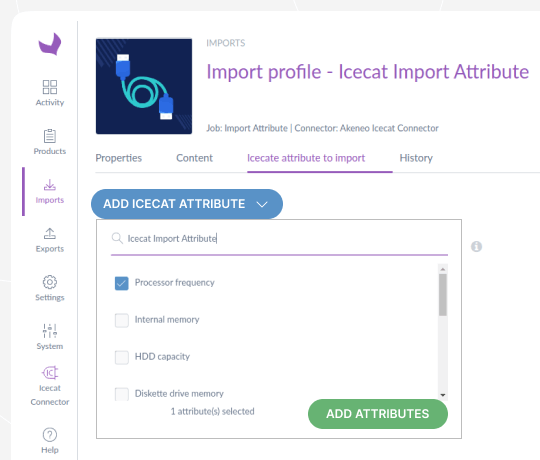Check the HDD capacity checkbox
The height and width of the screenshot is (460, 540).
click(x=122, y=357)
